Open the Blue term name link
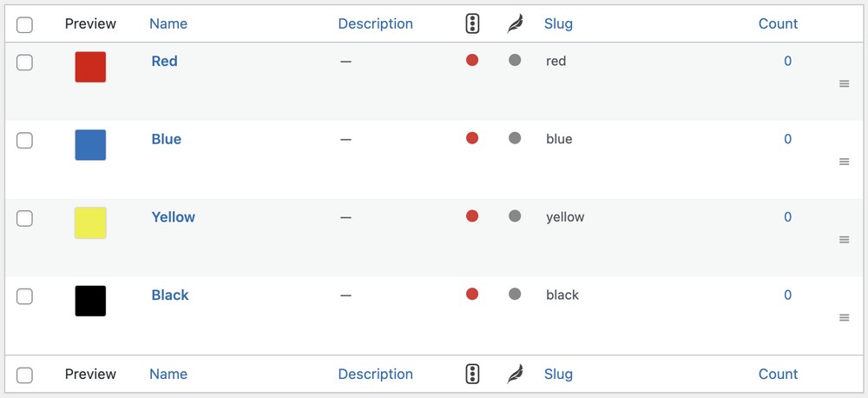868x398 pixels. [166, 139]
